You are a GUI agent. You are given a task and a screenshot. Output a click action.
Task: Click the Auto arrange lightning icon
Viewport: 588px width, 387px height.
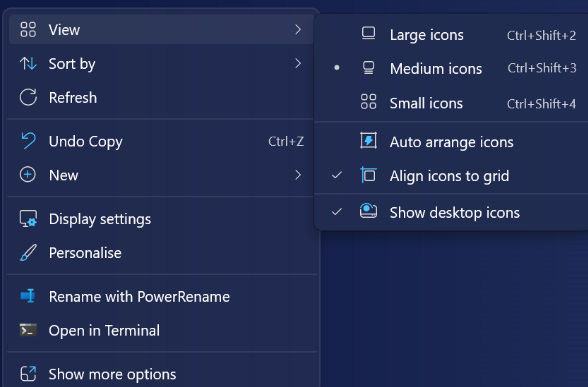(368, 141)
